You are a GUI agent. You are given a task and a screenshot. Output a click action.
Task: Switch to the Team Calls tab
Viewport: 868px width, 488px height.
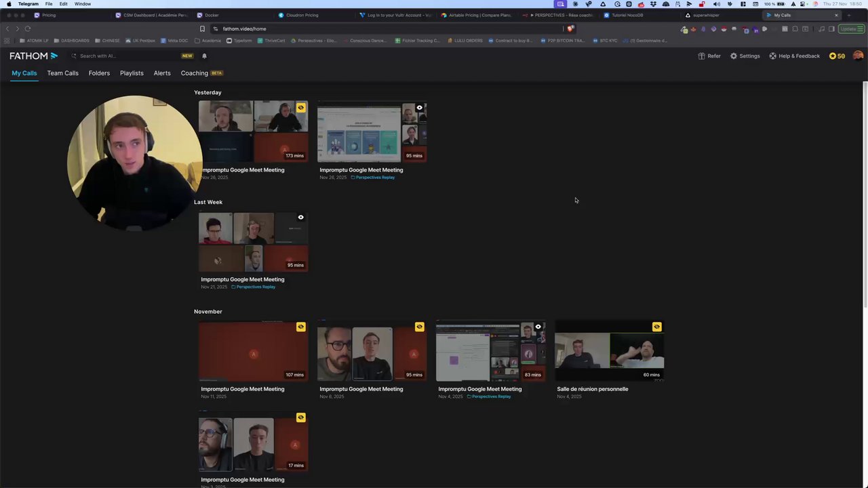pos(62,73)
